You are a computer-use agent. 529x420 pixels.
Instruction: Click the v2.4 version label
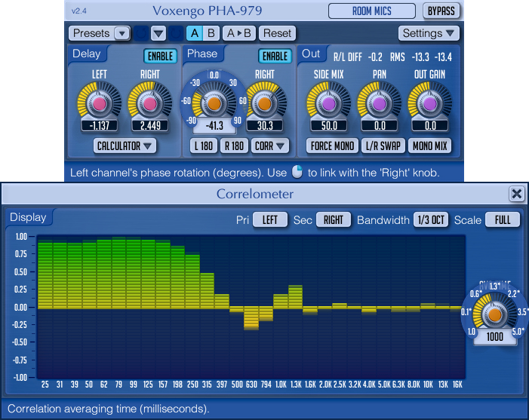[x=79, y=11]
